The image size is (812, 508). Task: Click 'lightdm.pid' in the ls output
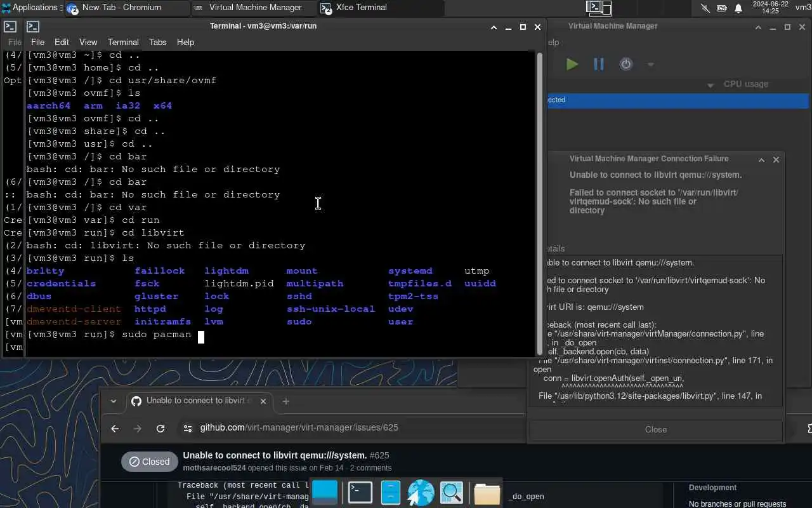point(239,284)
